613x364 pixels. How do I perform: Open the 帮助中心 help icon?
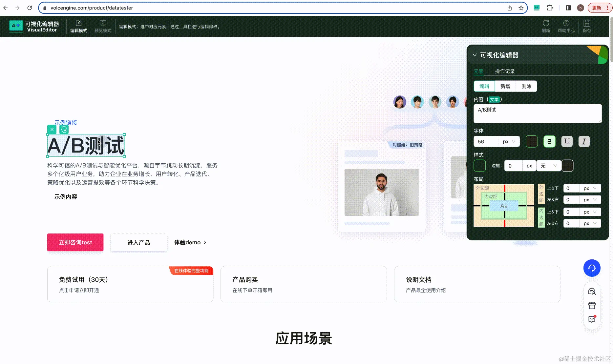(566, 25)
